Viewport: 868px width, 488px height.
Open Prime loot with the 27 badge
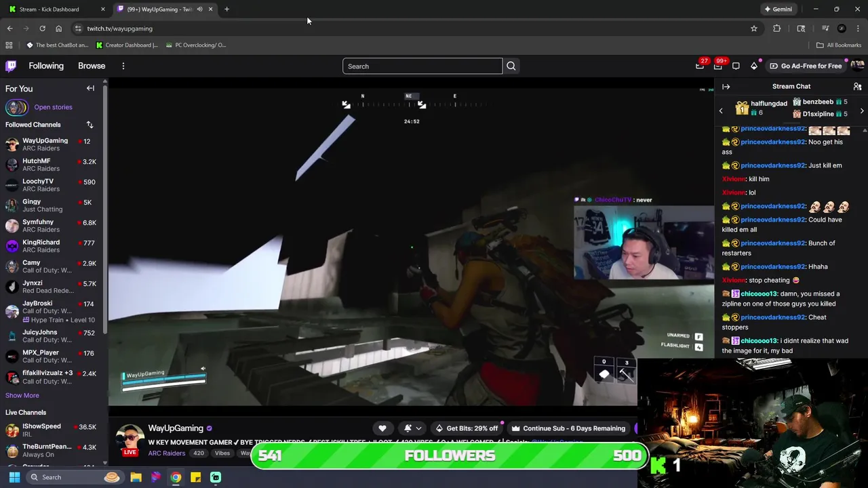click(x=700, y=66)
